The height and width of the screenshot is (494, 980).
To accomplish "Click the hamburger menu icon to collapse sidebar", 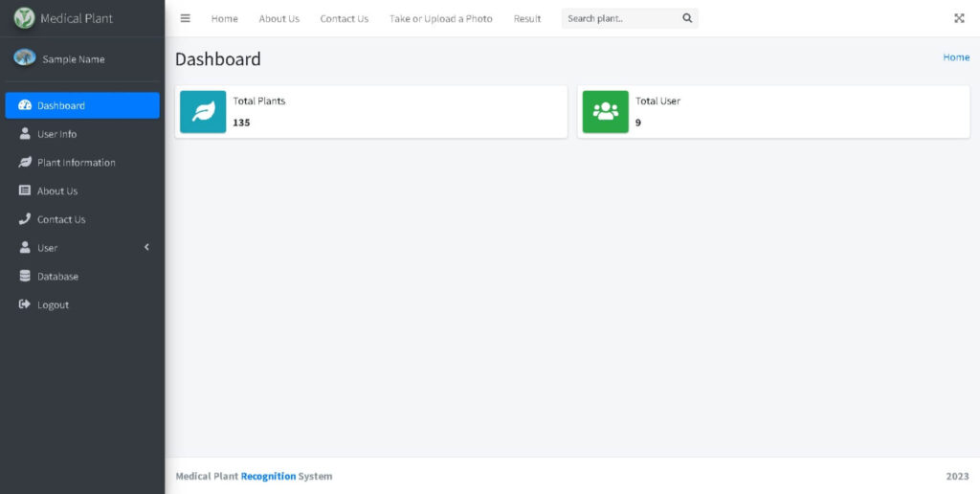I will coord(185,18).
